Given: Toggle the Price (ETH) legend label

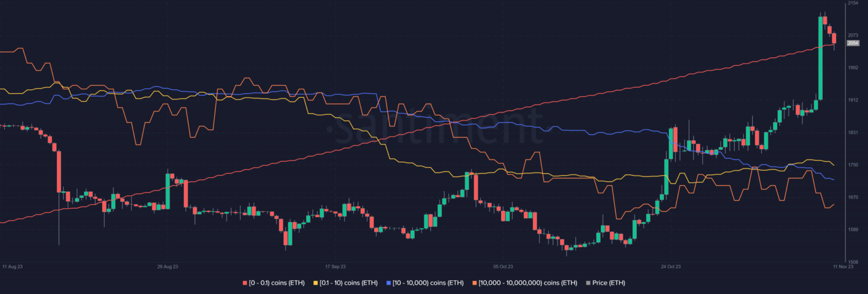Looking at the screenshot, I should [609, 283].
